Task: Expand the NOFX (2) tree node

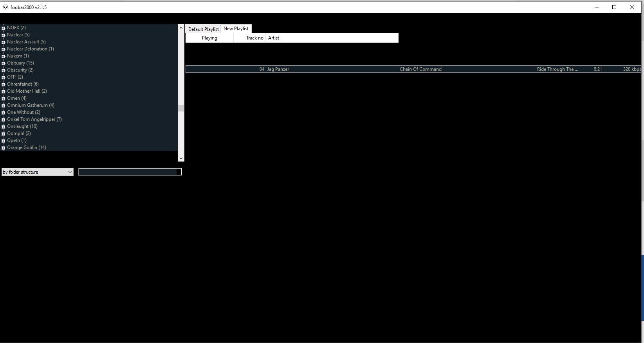Action: point(3,28)
